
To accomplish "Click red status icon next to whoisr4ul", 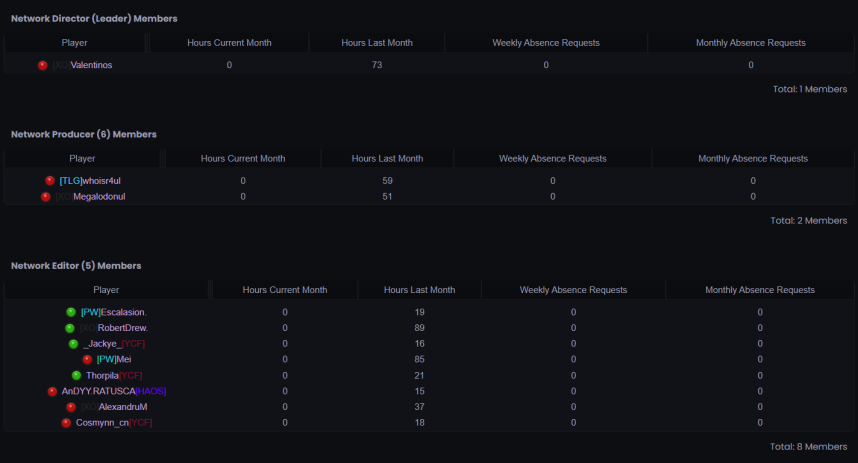I will pyautogui.click(x=50, y=181).
